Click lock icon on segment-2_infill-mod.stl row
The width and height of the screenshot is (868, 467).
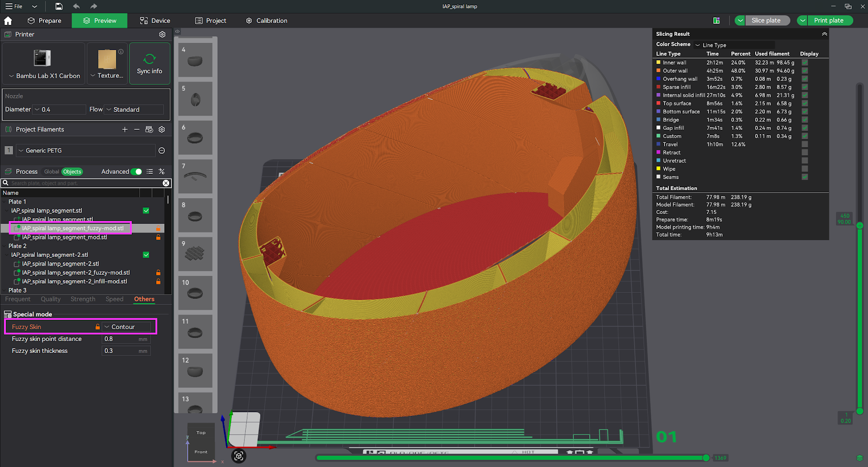(x=158, y=282)
